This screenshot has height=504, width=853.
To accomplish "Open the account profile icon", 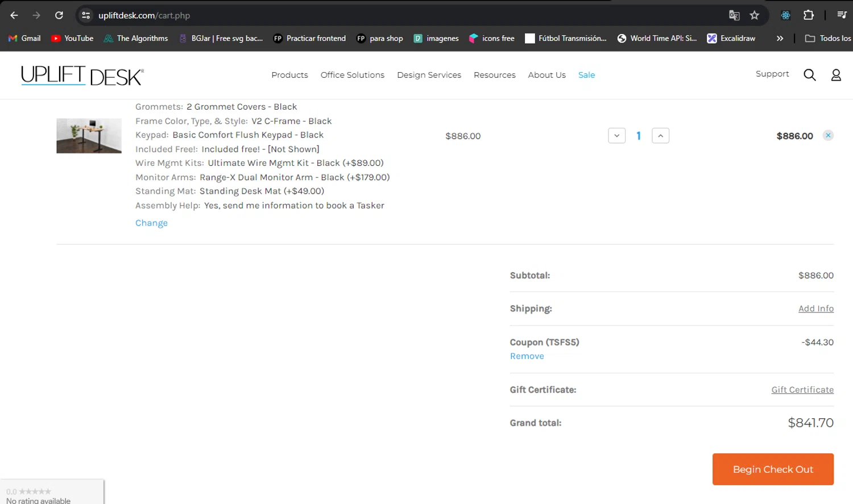I will tap(836, 75).
